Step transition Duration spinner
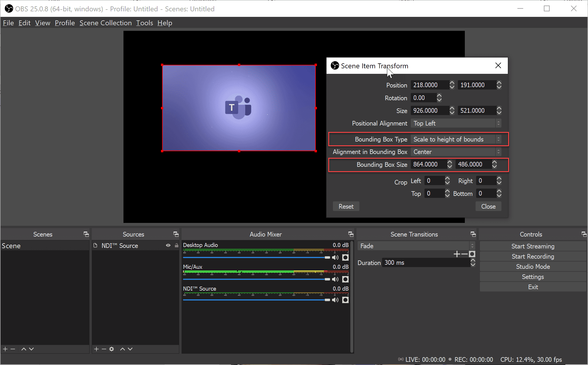Image resolution: width=588 pixels, height=365 pixels. pos(473,262)
